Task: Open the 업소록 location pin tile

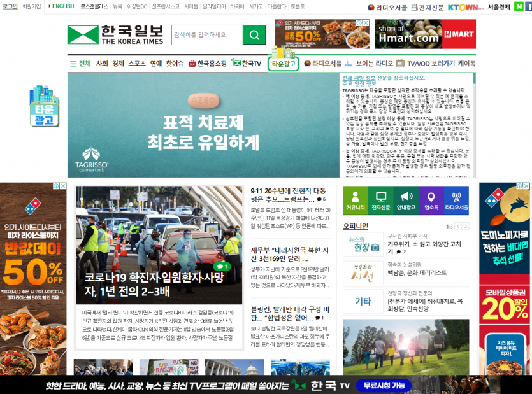Action: click(x=431, y=199)
